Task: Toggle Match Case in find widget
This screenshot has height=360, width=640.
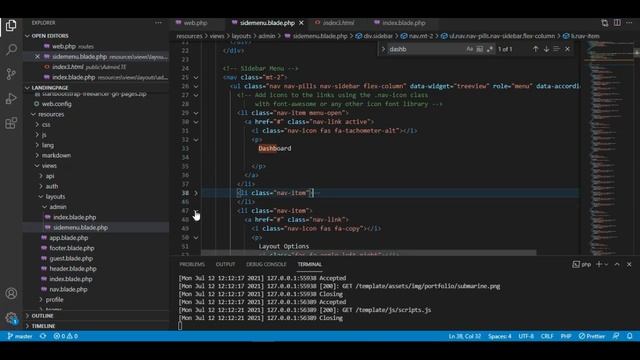Action: tap(470, 49)
